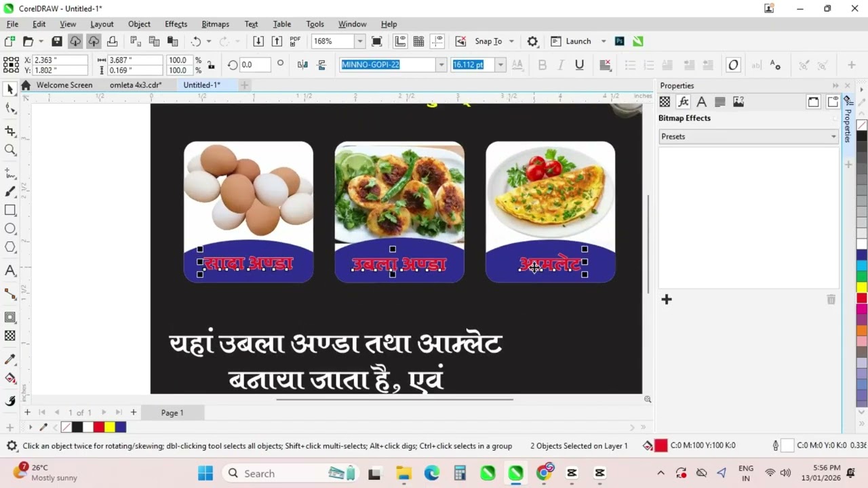Click the yellow swatch in document palette
This screenshot has width=868, height=488.
click(x=110, y=427)
